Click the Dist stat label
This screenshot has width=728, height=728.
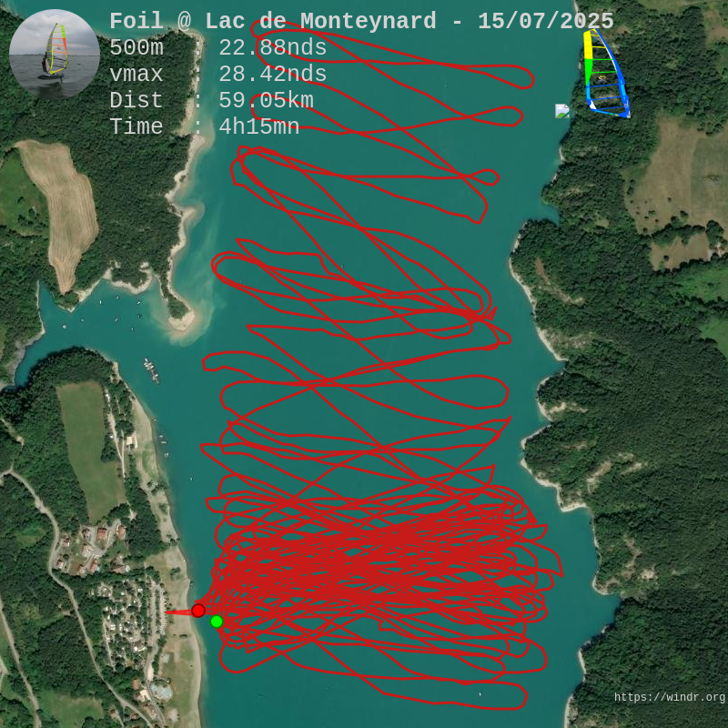coord(136,101)
